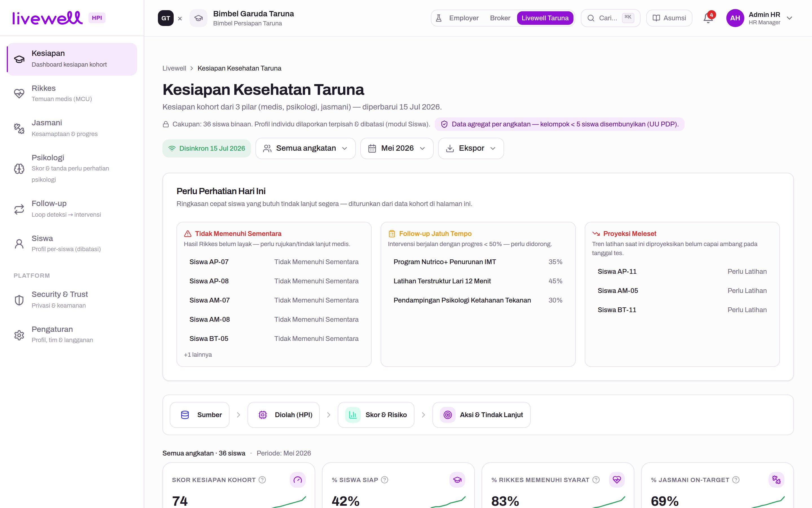This screenshot has width=812, height=508.
Task: Click the Cari search field
Action: point(610,18)
